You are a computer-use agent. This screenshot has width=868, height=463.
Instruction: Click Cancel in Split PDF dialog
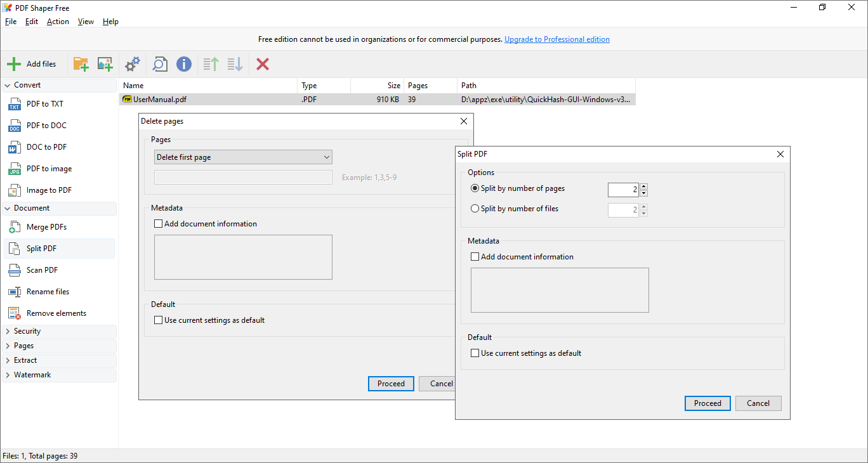point(758,403)
